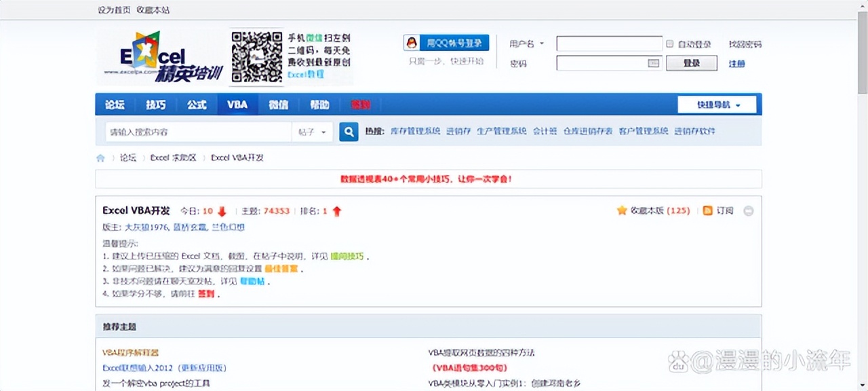Image resolution: width=868 pixels, height=391 pixels.
Task: Click the red 数据透视表40+个常用小技巧 announcement
Action: (x=426, y=179)
